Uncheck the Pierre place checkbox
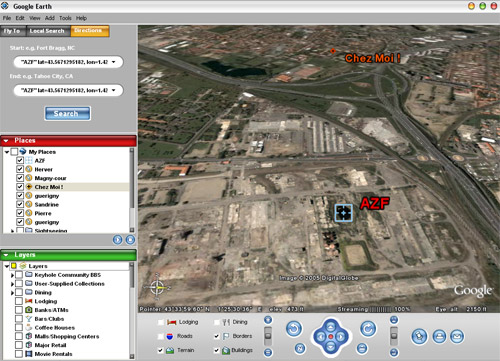The width and height of the screenshot is (500, 361). [20, 213]
